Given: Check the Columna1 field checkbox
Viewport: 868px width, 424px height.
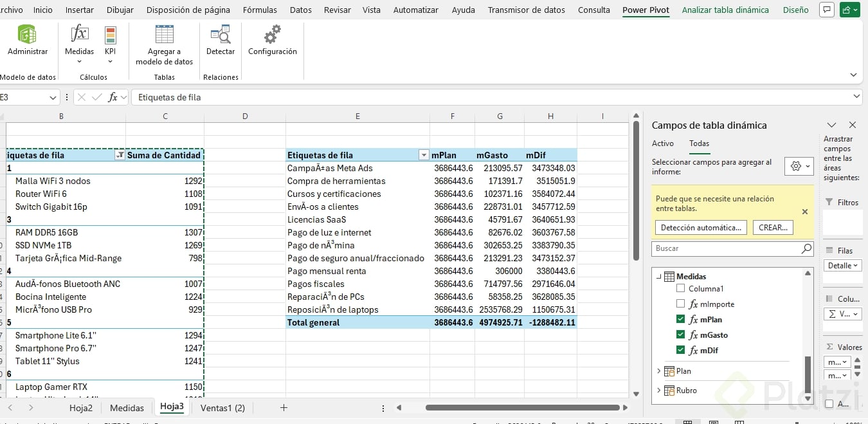Looking at the screenshot, I should coord(681,289).
